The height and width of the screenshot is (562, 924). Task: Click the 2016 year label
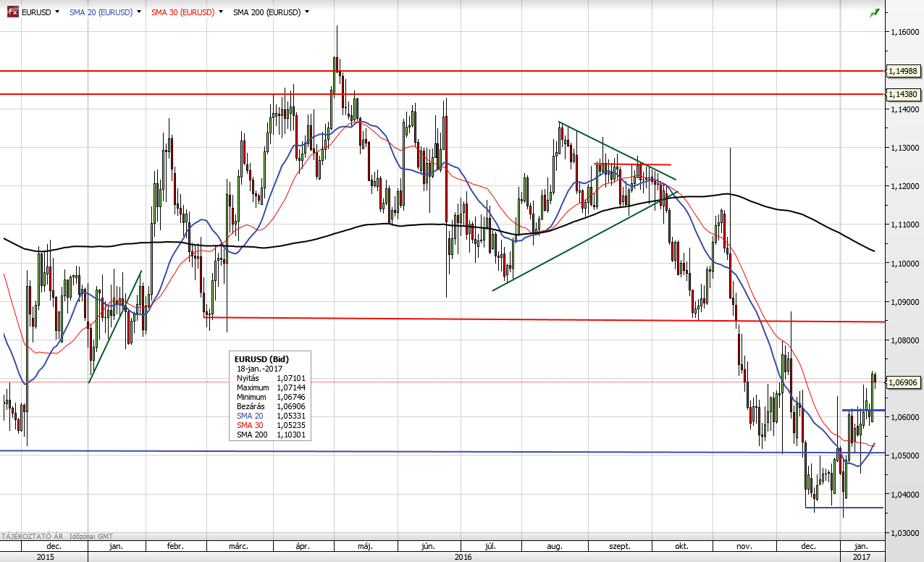tap(463, 557)
